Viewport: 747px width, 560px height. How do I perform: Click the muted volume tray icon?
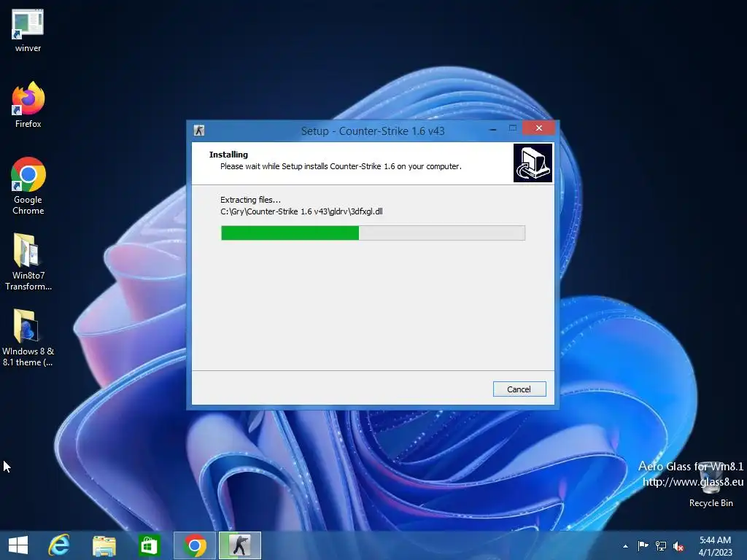pyautogui.click(x=678, y=546)
